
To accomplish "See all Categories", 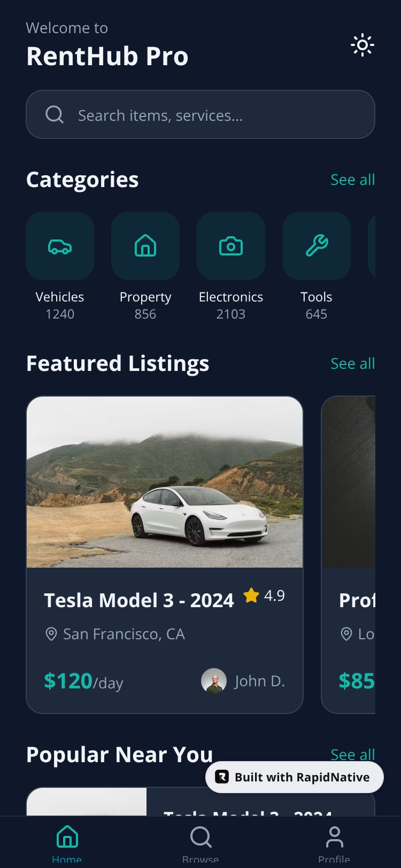I will [x=352, y=180].
